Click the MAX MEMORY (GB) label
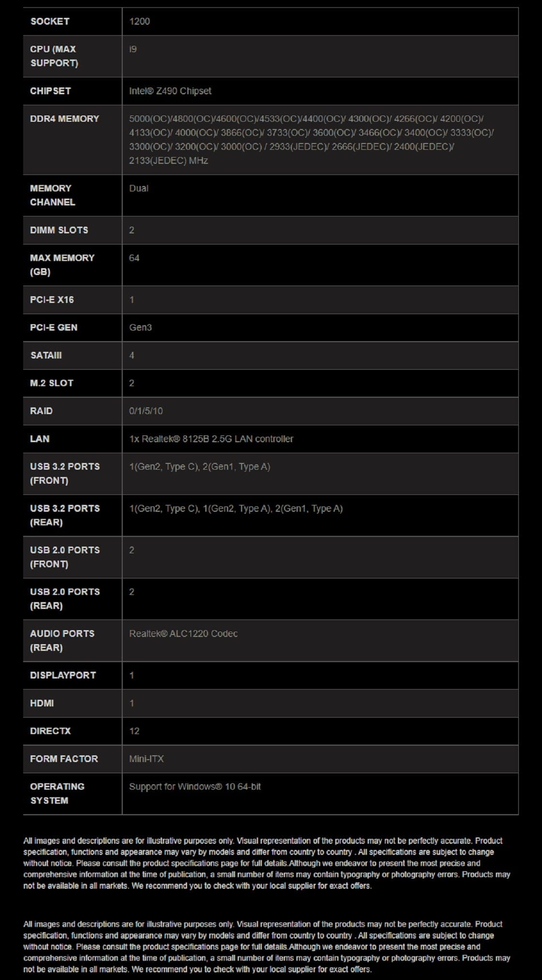The image size is (542, 980). coord(62,264)
